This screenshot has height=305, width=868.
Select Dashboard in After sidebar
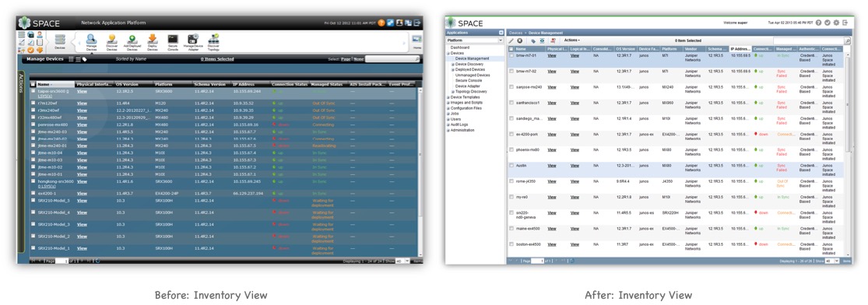460,47
